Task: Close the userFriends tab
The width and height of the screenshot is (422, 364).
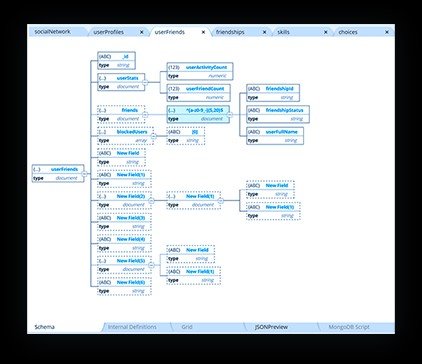Action: click(203, 32)
